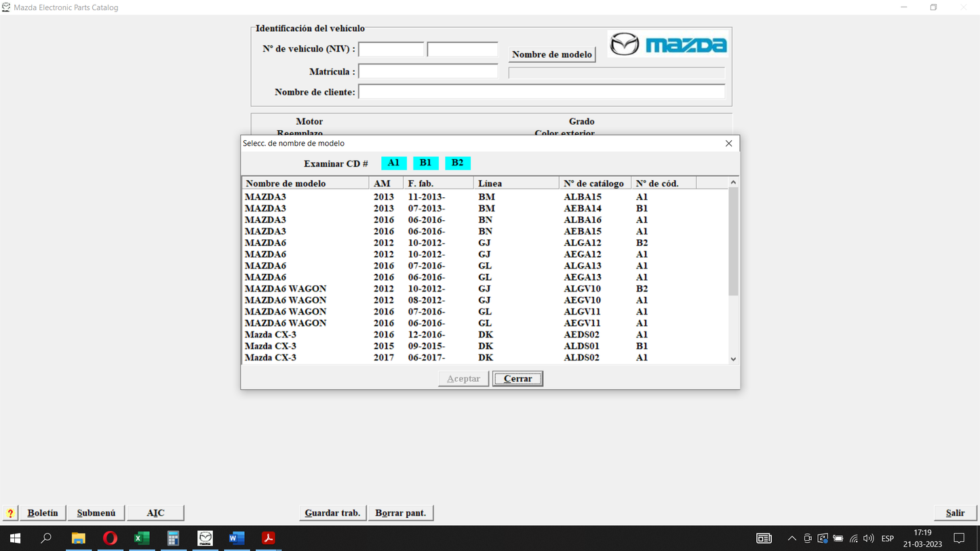Close the model name selection dialog
The height and width of the screenshot is (551, 980).
[x=728, y=143]
